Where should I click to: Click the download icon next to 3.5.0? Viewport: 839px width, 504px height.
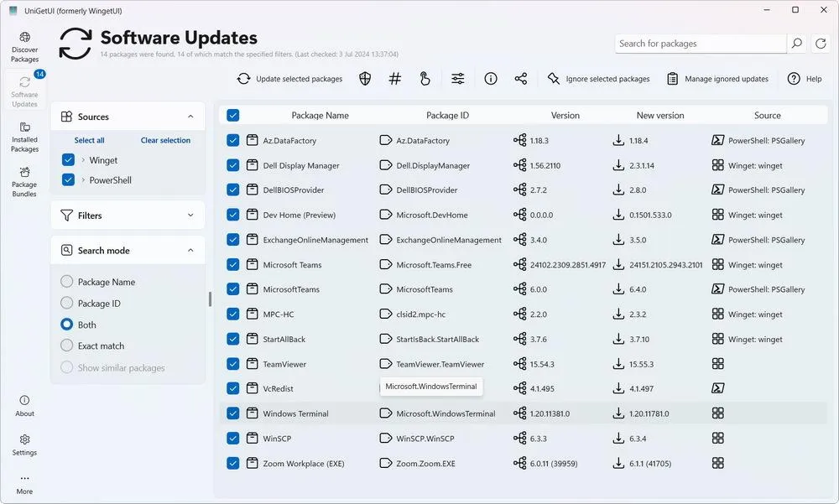pyautogui.click(x=618, y=239)
